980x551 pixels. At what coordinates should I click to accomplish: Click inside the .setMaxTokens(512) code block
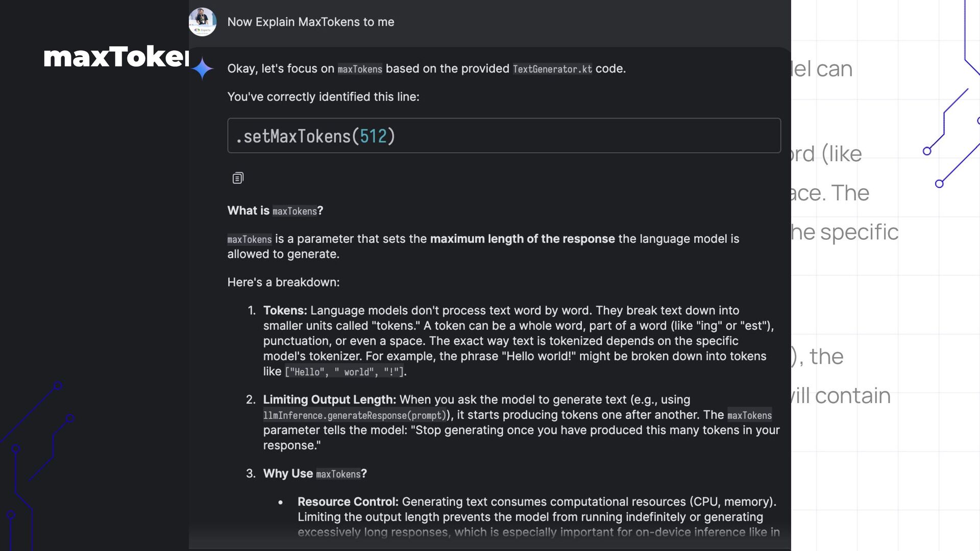(503, 136)
